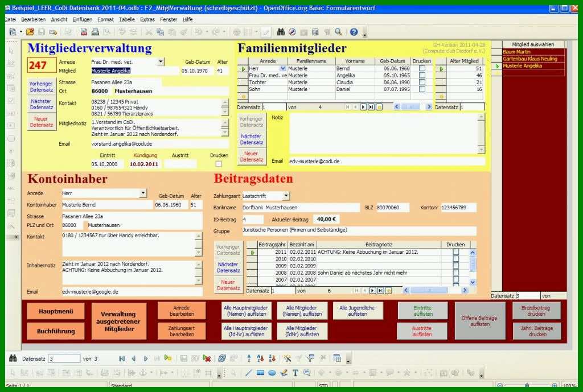Check Drucken box for Claudia in Familienmitglieder
Screen dimensions: 583x392
[422, 82]
